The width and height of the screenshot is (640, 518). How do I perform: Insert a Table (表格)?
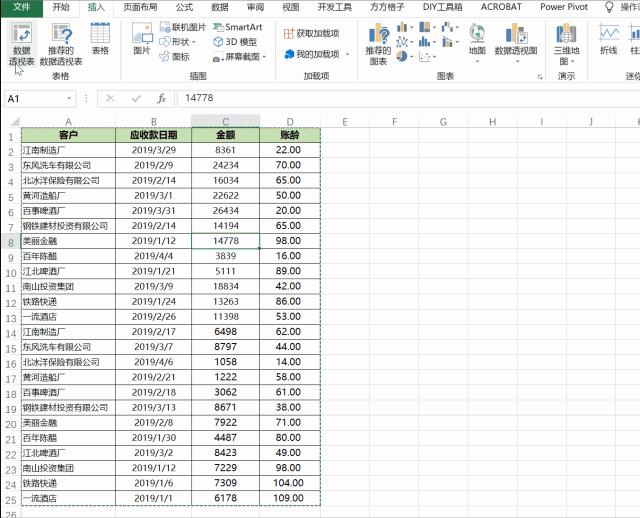[100, 39]
